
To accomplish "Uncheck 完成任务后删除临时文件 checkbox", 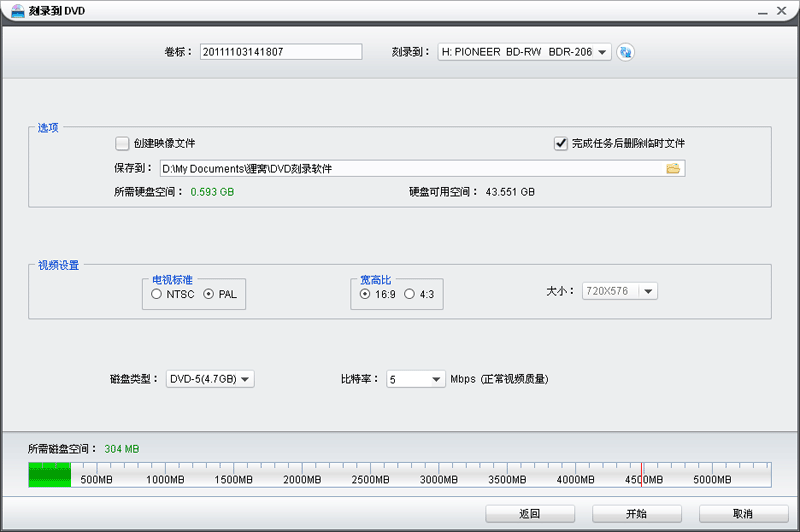I will (x=561, y=143).
